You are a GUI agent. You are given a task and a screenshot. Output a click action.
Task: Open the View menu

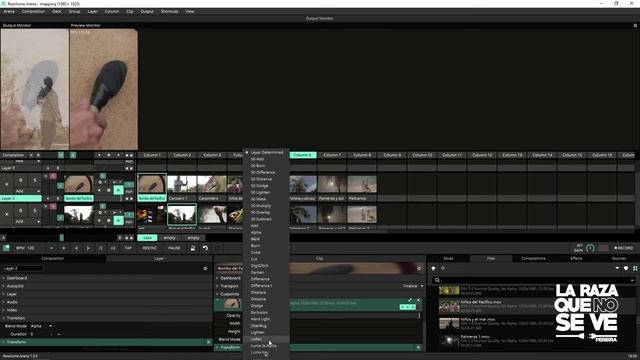(190, 11)
